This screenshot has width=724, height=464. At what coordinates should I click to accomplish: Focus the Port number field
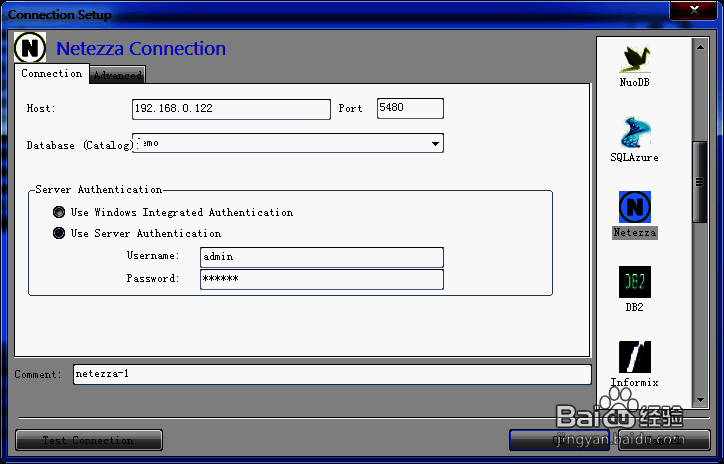point(410,108)
